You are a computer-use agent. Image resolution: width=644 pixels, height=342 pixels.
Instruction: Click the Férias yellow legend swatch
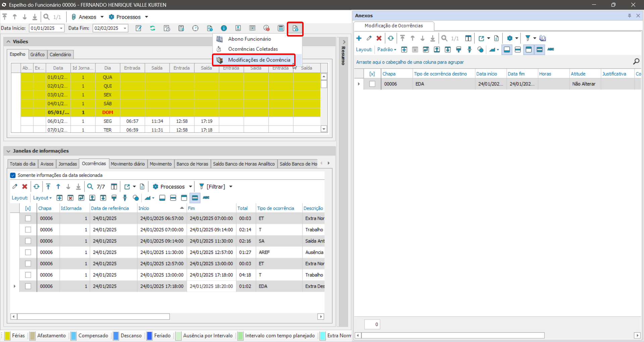click(7, 336)
